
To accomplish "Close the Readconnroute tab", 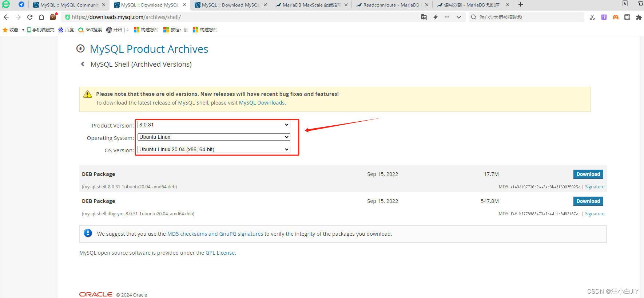I will click(427, 5).
